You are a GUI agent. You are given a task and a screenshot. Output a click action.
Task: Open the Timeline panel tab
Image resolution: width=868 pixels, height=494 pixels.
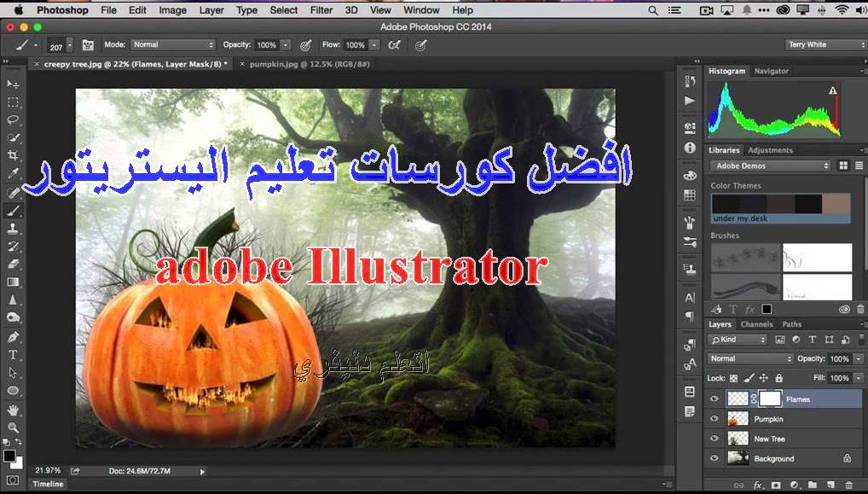[48, 484]
